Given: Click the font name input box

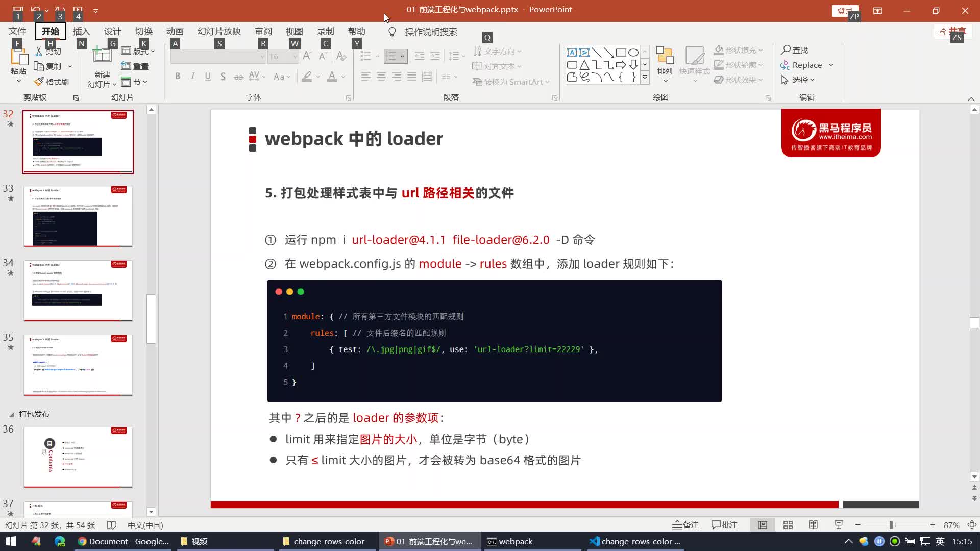Looking at the screenshot, I should [218, 56].
